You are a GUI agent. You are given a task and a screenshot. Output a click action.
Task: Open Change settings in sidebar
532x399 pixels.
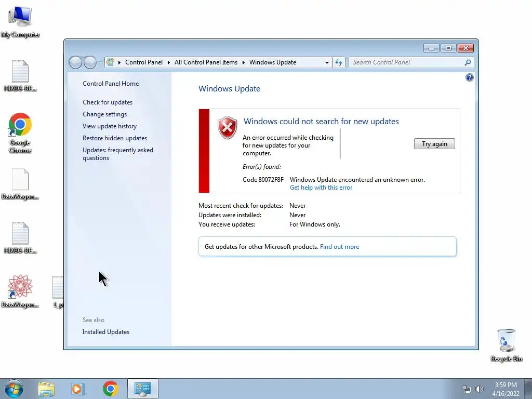tap(104, 114)
